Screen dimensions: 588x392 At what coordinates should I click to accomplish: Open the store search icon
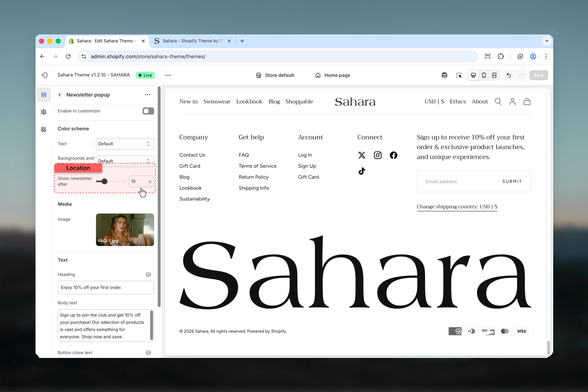click(x=498, y=101)
